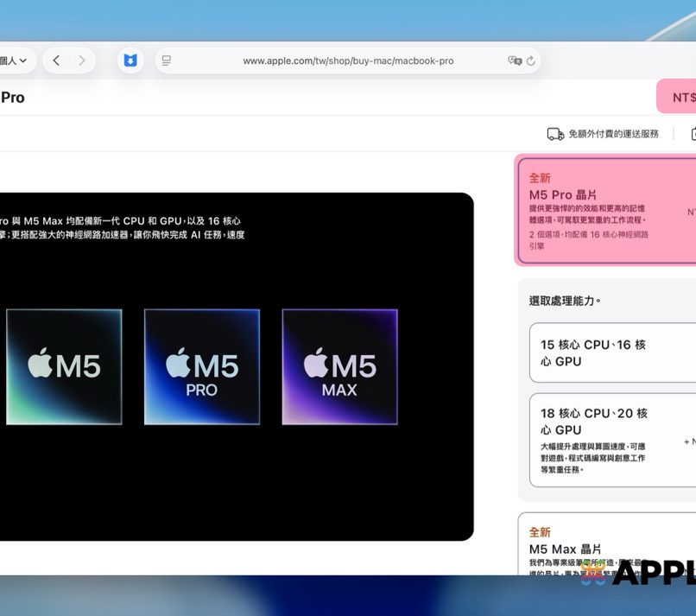Click the delivery truck icon
This screenshot has height=616, width=696.
coord(555,134)
